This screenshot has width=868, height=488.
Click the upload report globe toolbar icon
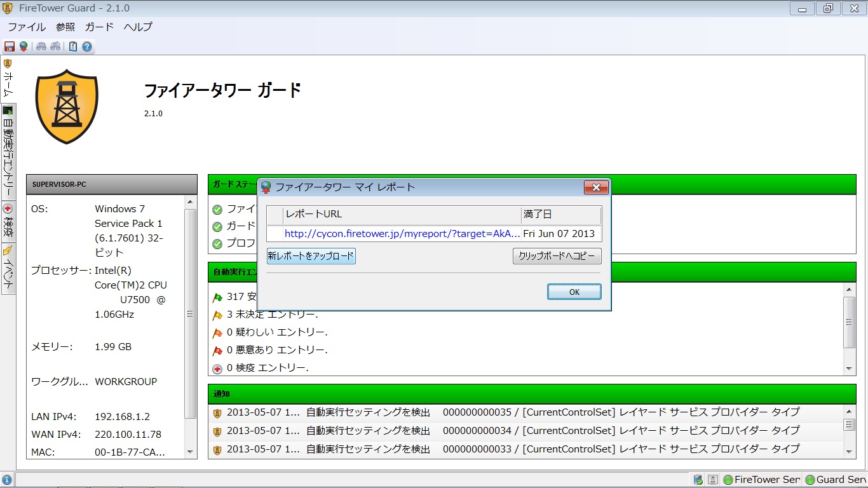pos(24,46)
